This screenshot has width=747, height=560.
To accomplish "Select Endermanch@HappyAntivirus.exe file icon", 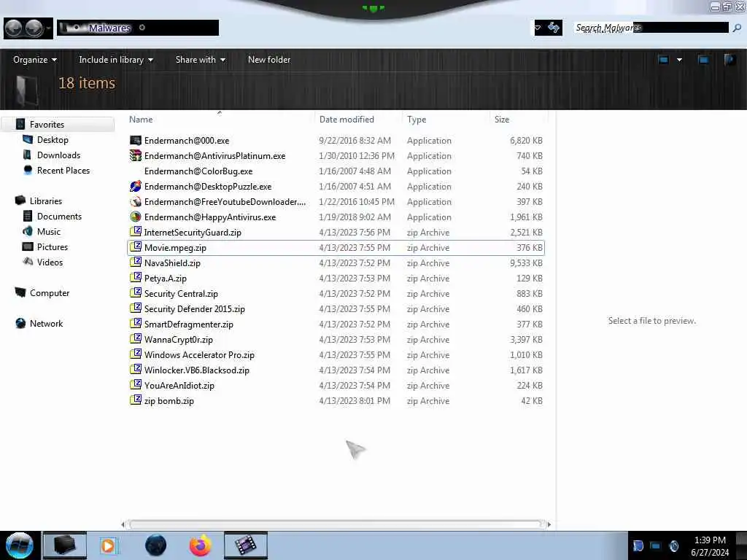I will pyautogui.click(x=136, y=217).
